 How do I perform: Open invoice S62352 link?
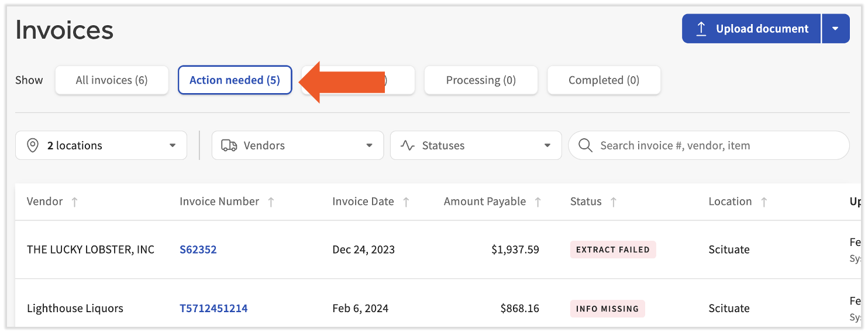click(198, 249)
